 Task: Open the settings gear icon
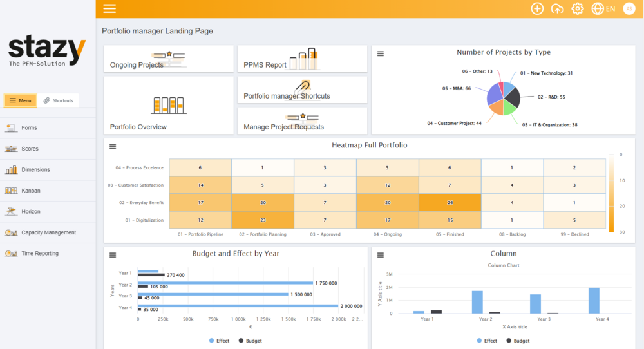(x=578, y=8)
